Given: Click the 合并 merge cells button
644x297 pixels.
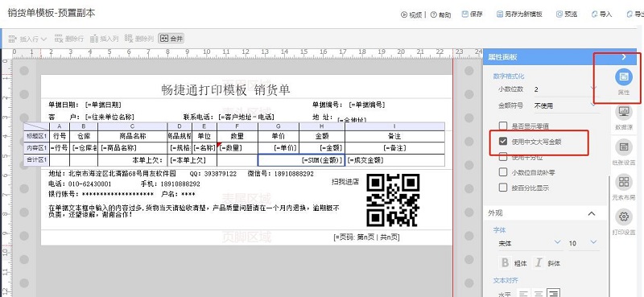Looking at the screenshot, I should (x=171, y=39).
